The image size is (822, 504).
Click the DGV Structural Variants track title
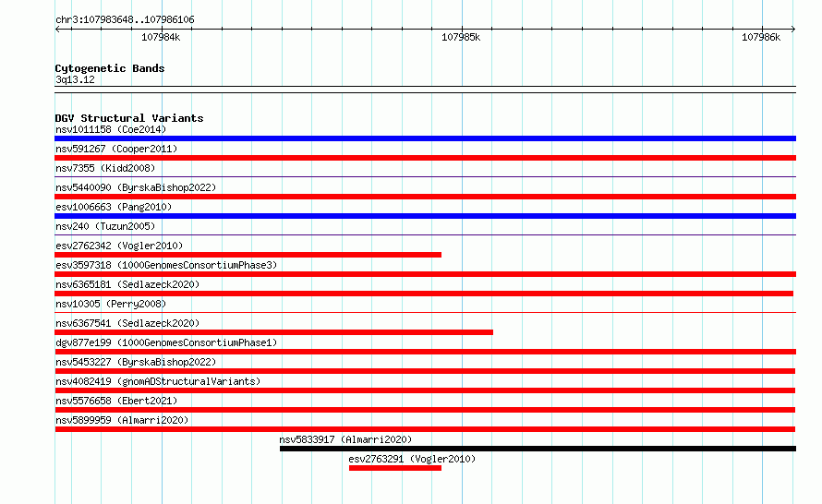pos(129,118)
